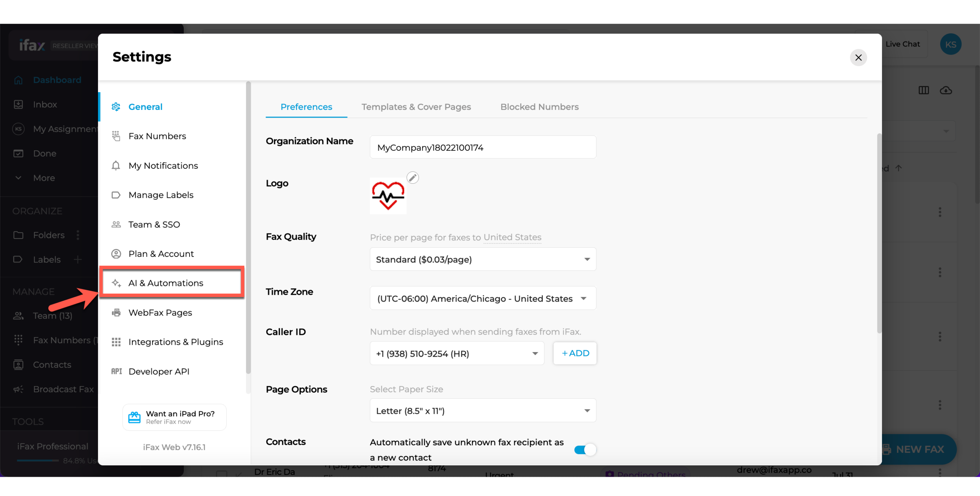
Task: Click Team (13) in background sidebar
Action: 52,316
